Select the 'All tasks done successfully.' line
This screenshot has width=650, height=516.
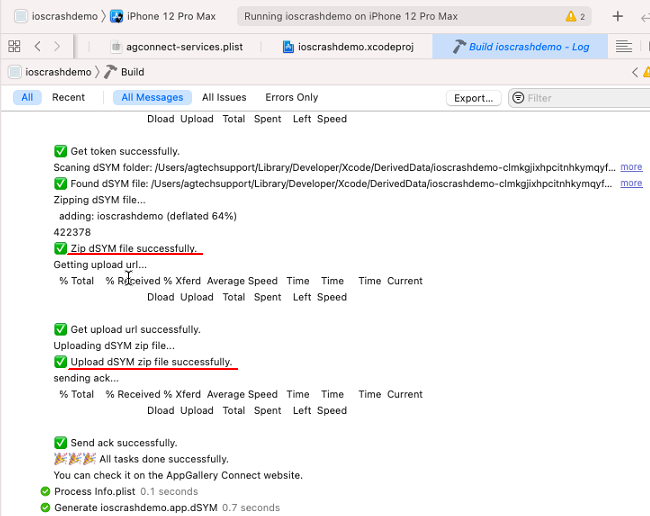coord(164,459)
